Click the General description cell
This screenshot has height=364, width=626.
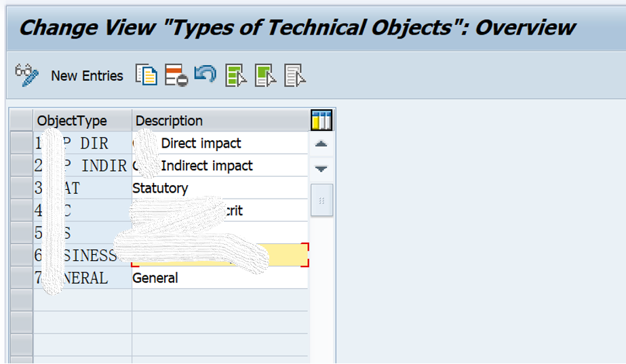point(220,277)
